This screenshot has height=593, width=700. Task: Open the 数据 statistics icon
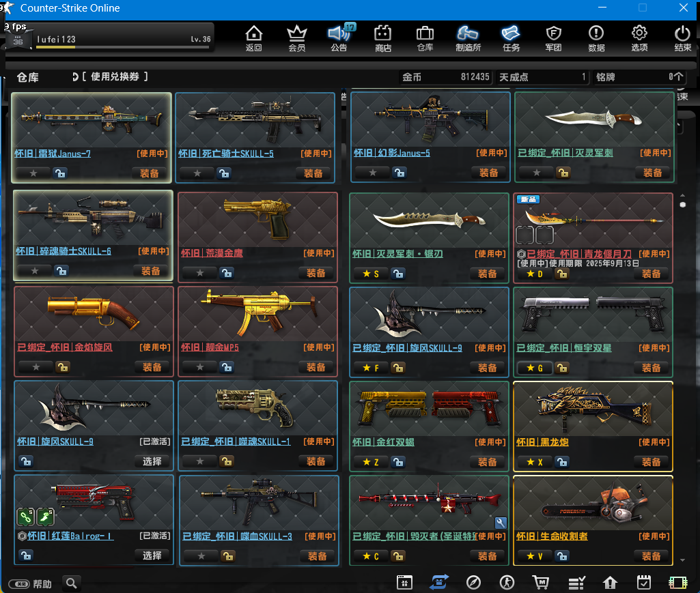(596, 38)
